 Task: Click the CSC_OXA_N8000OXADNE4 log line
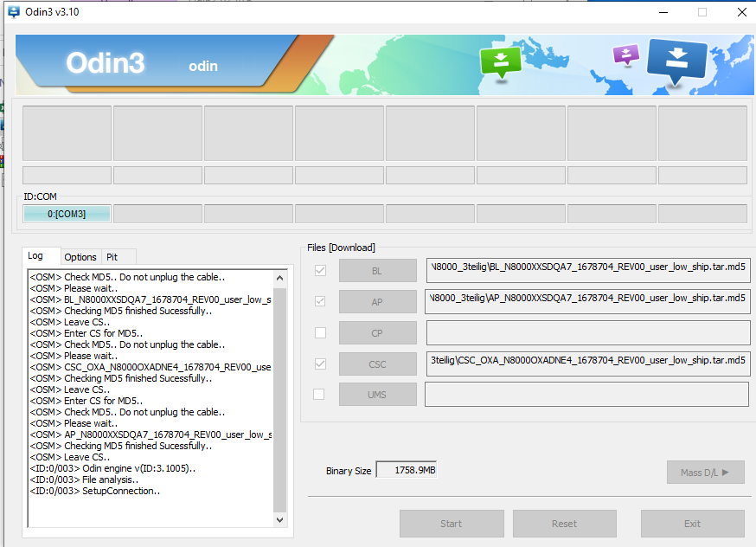(151, 367)
